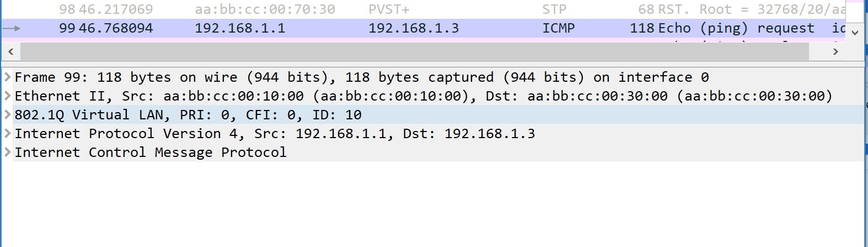The height and width of the screenshot is (247, 868).
Task: Click the request arrow icon beside packet 99
Action: tap(12, 28)
